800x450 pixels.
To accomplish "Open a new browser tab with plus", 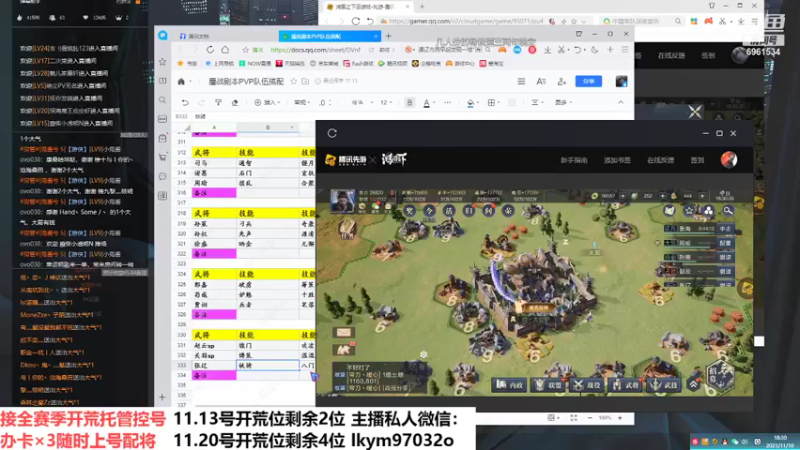I will (x=389, y=36).
